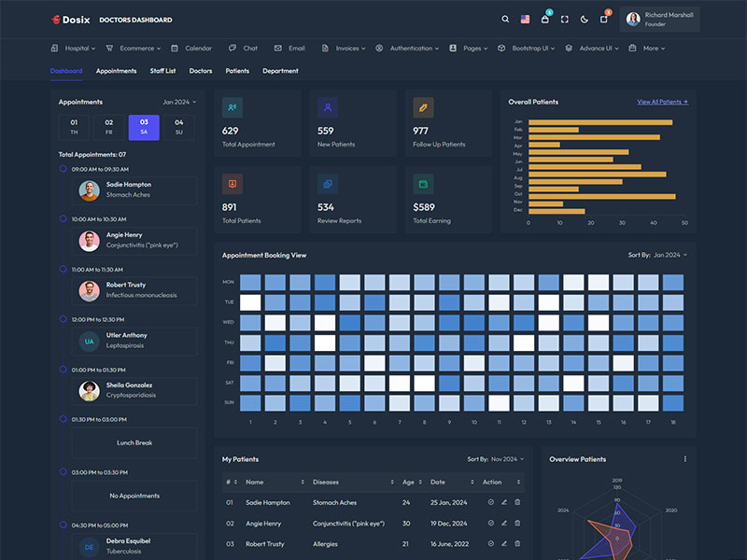This screenshot has width=747, height=560.
Task: Select day 01 TH in the appointments strip
Action: [x=73, y=127]
